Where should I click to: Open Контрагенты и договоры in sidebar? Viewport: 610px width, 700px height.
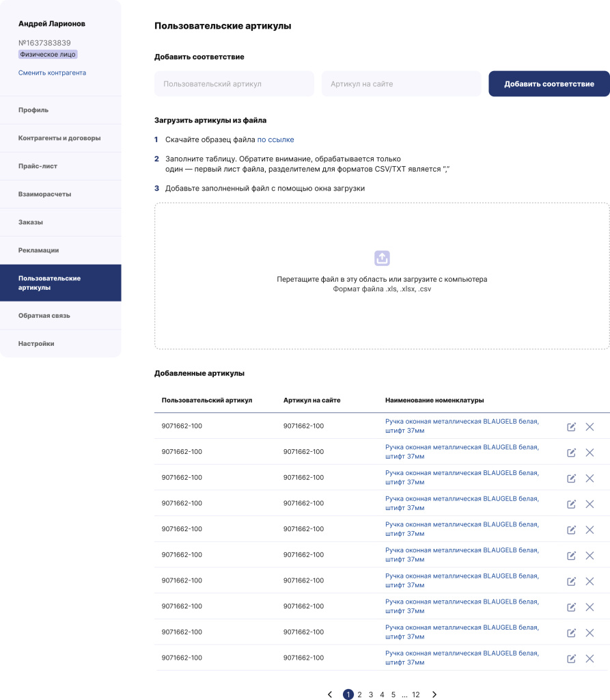coord(59,138)
